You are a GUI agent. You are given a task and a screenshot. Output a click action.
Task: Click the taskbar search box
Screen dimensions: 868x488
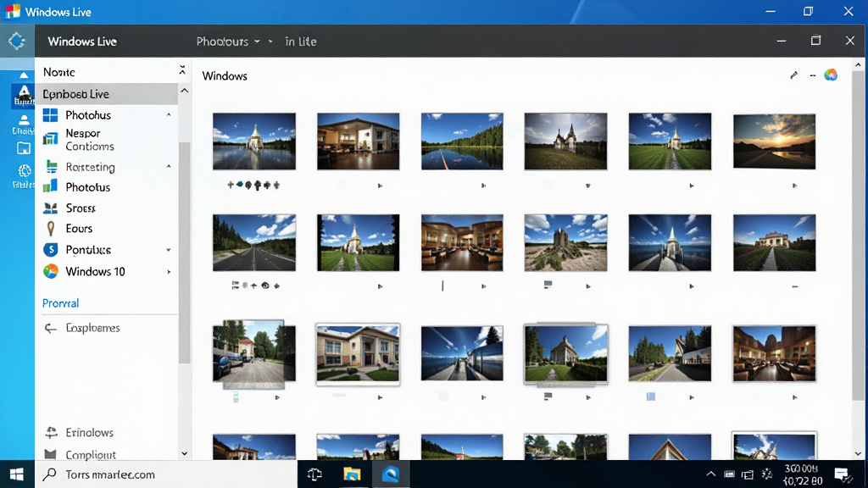(166, 474)
